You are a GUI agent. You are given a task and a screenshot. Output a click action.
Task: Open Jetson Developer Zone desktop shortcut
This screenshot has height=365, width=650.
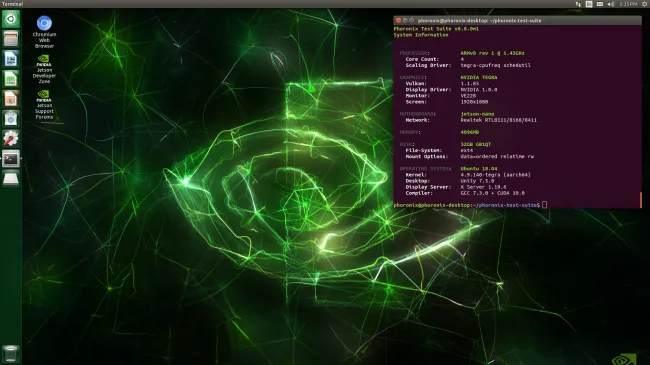[44, 69]
